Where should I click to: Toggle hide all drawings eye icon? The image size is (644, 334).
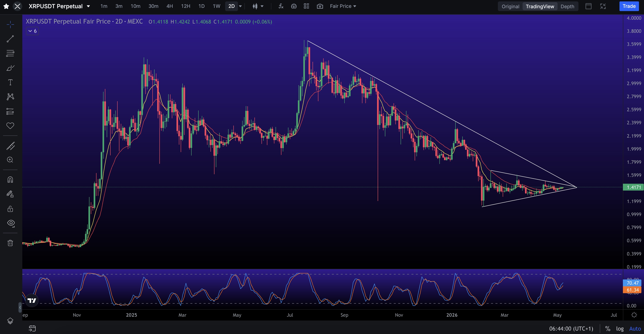pyautogui.click(x=11, y=223)
